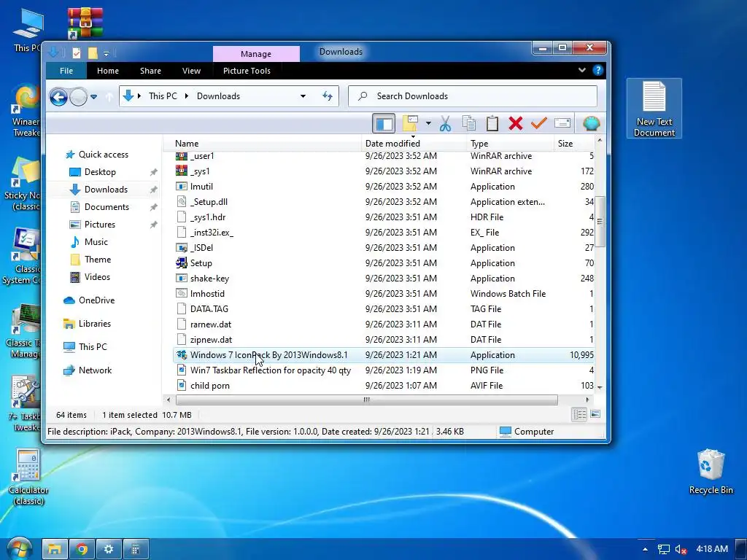Sort by the Name column header

(186, 144)
